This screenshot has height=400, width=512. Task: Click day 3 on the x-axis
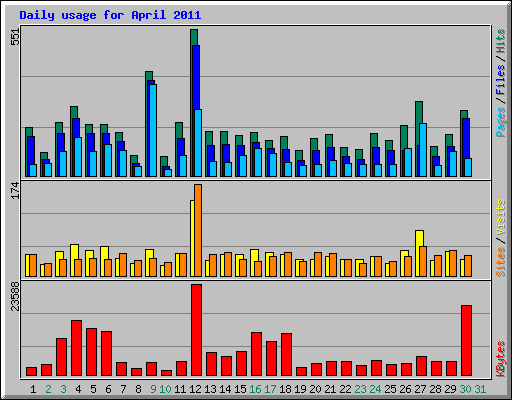pos(63,389)
